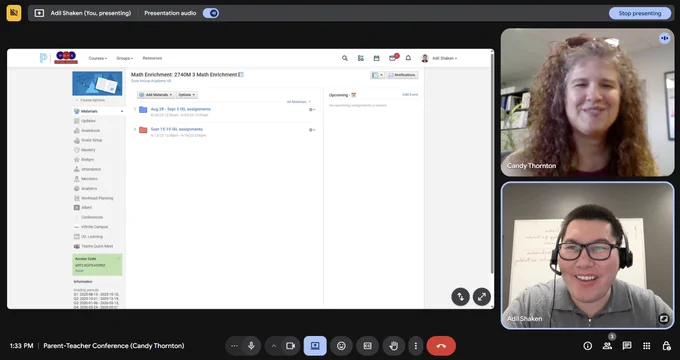Open Grade Setup in course sidebar
The image size is (680, 360).
[92, 141]
